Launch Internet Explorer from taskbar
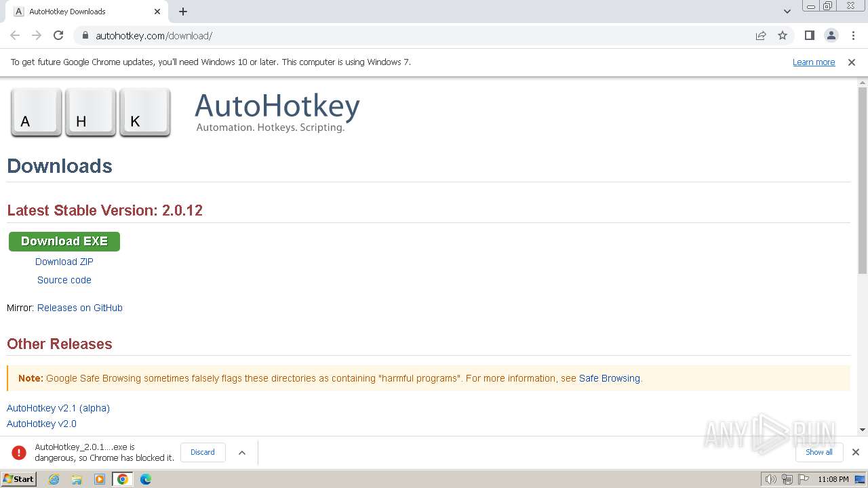This screenshot has height=488, width=868. coord(54,479)
